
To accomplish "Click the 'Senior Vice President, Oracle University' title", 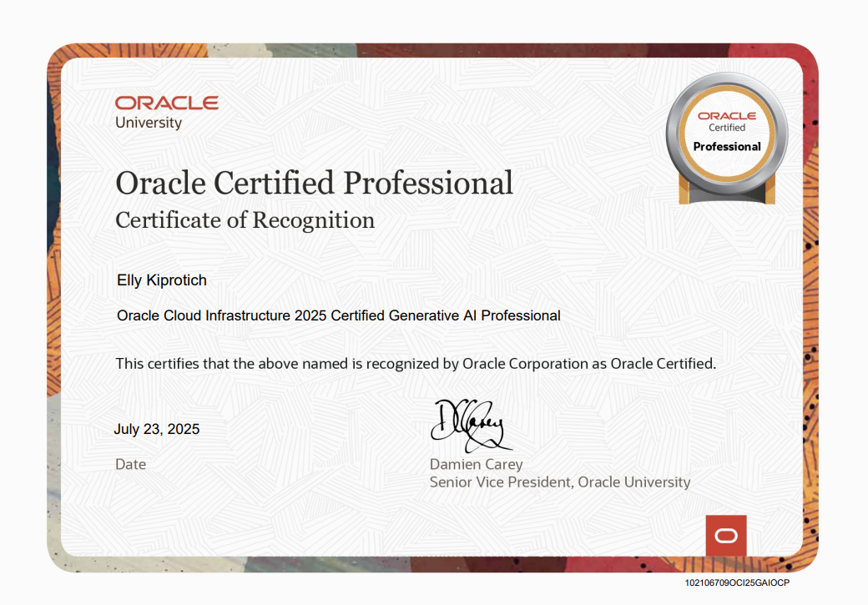I will (x=559, y=482).
